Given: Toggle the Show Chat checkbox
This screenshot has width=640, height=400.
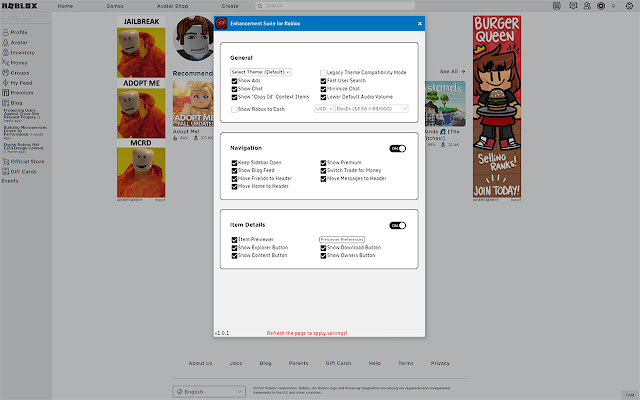Looking at the screenshot, I should click(x=234, y=89).
